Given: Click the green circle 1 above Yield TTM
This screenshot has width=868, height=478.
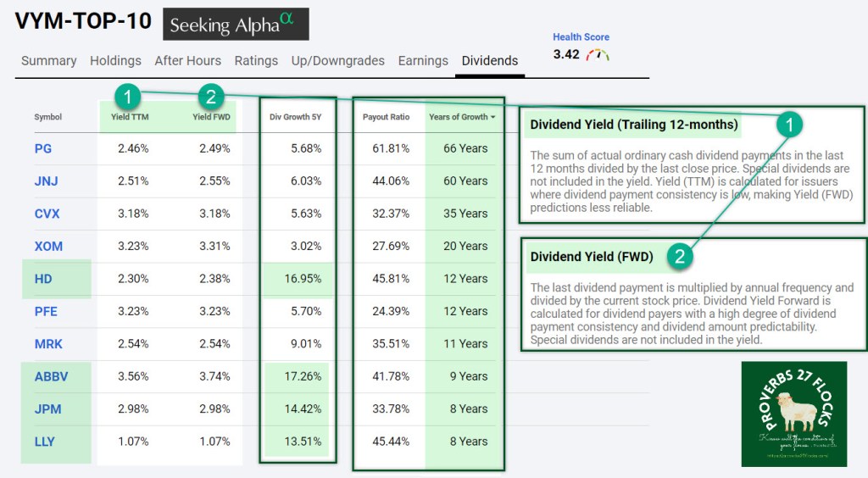Looking at the screenshot, I should click(x=126, y=95).
